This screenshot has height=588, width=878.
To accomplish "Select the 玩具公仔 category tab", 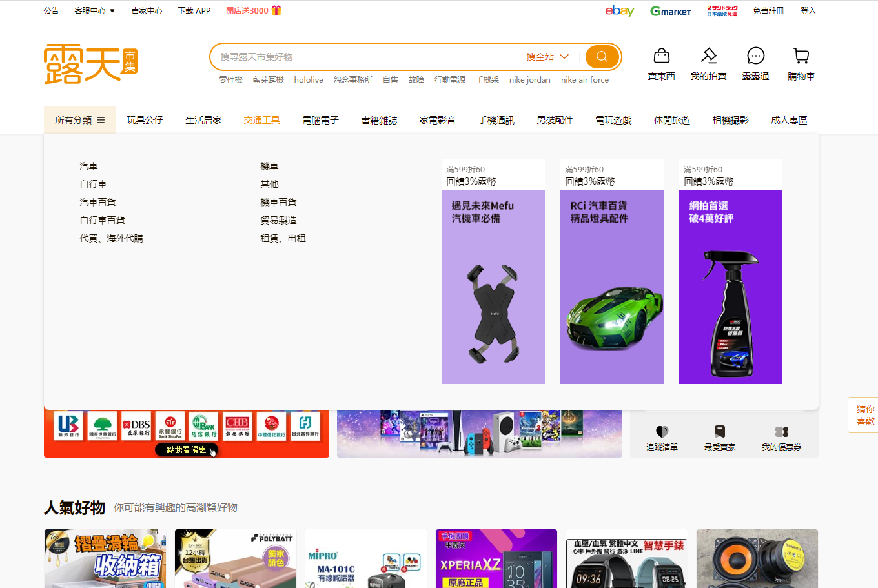I will click(x=145, y=120).
